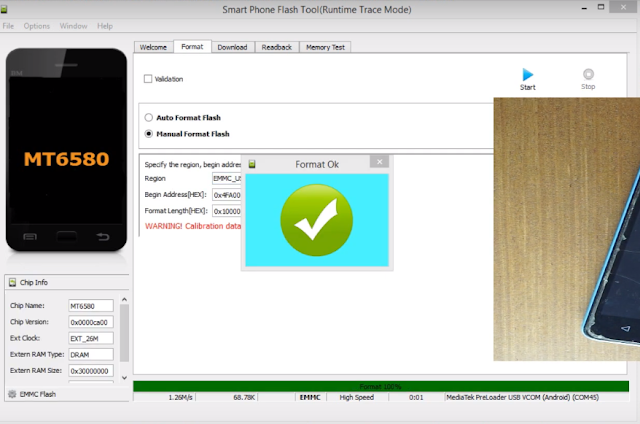Viewport: 640px width, 424px height.
Task: Select Auto Format Flash option
Action: tap(149, 118)
